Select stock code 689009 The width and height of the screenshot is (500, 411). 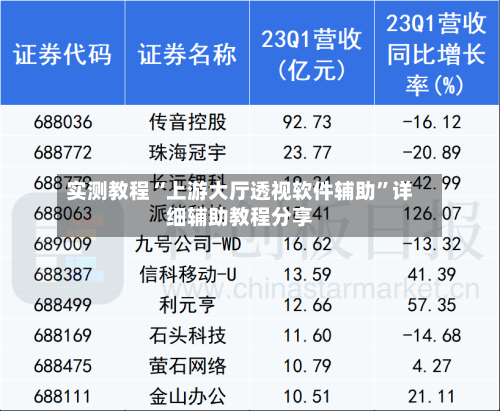(x=63, y=244)
